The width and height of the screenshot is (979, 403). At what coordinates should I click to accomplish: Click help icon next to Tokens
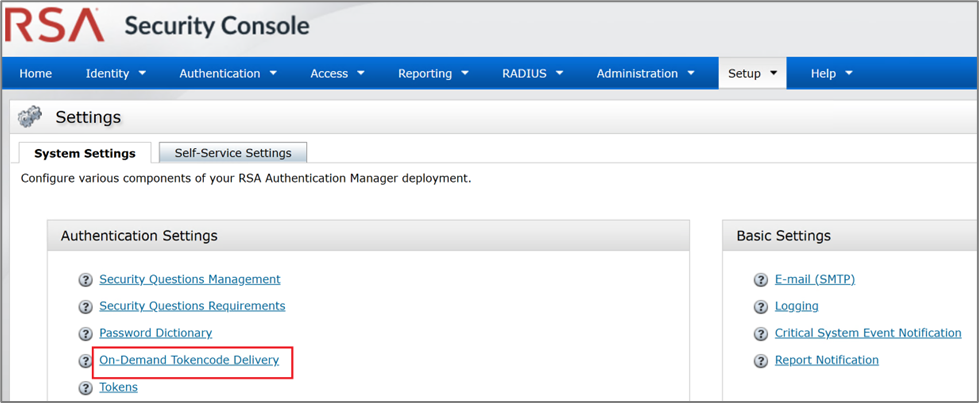pos(85,388)
